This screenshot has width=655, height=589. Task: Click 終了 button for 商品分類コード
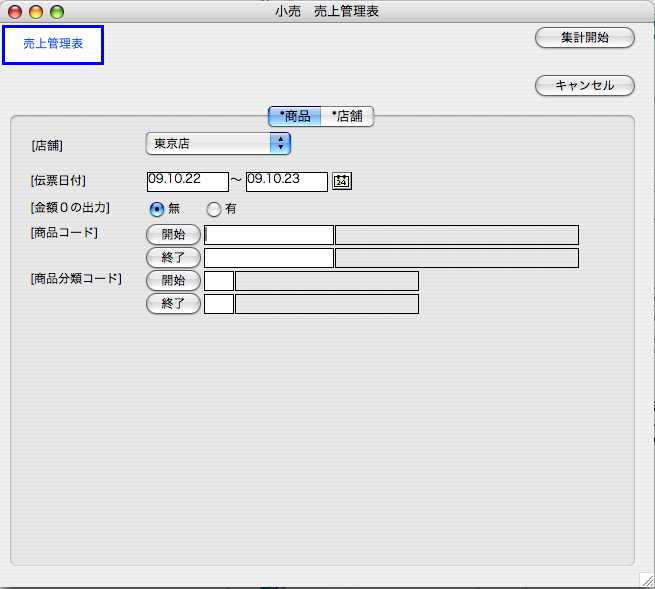click(x=173, y=303)
